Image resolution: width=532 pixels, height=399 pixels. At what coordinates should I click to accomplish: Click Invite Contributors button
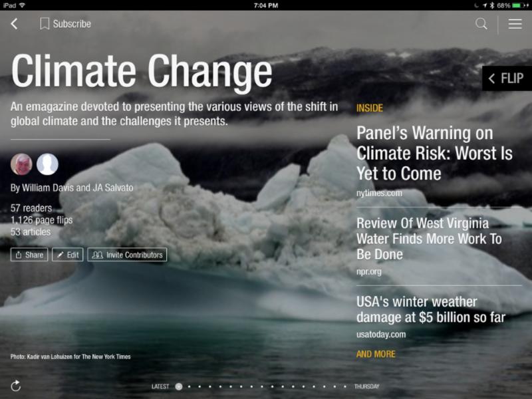[x=127, y=255]
